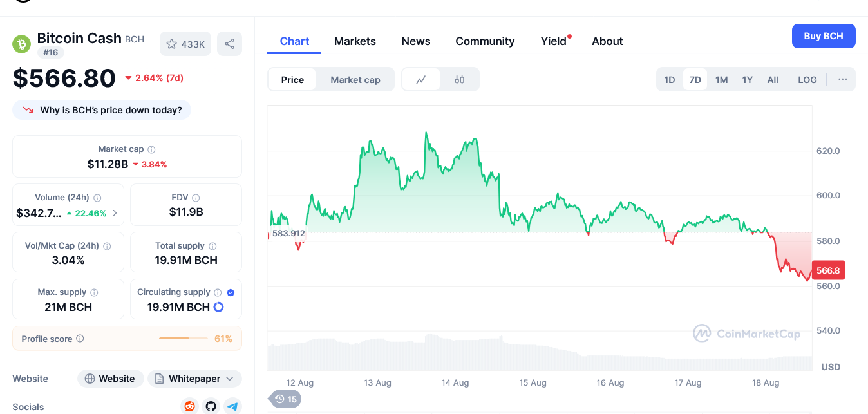The height and width of the screenshot is (414, 868).
Task: Set chart range to 7D
Action: pos(695,80)
